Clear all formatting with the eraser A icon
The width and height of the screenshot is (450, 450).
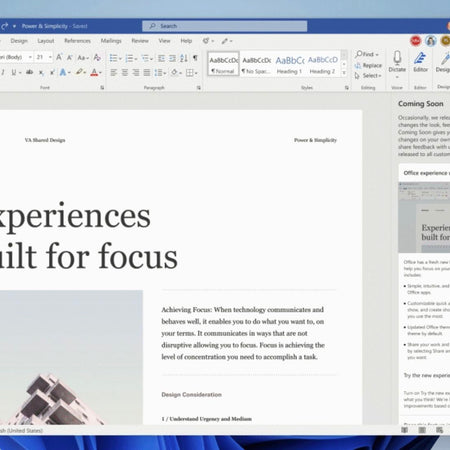pos(97,58)
